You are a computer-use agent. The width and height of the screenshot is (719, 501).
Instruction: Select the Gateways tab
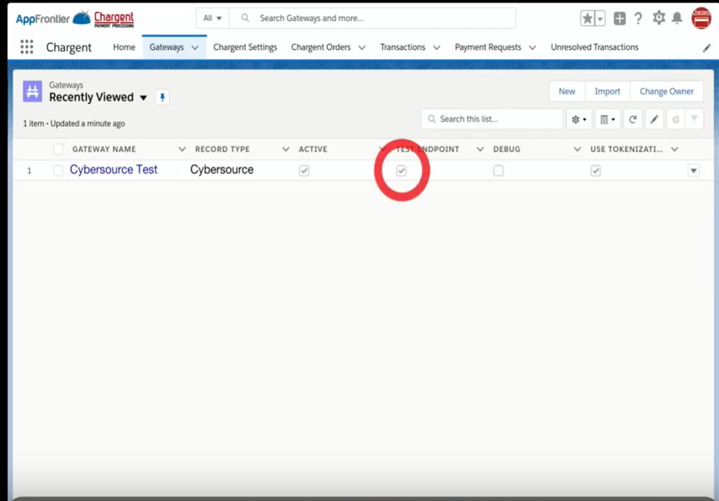(166, 47)
